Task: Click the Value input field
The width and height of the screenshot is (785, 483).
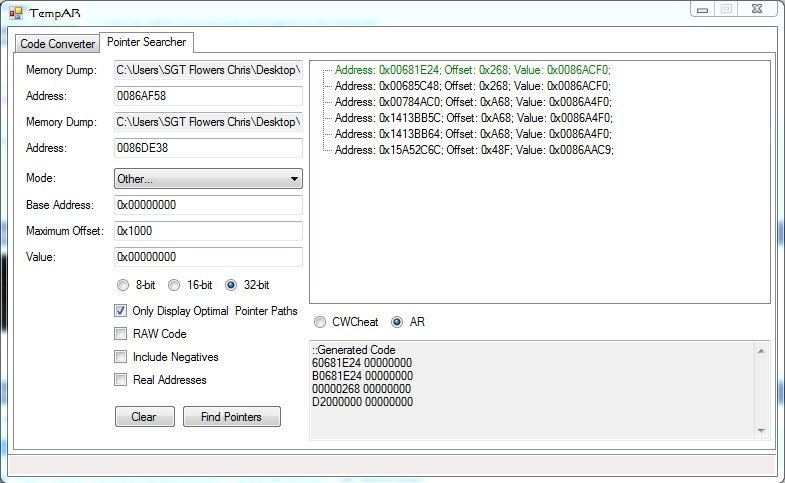Action: pos(208,257)
